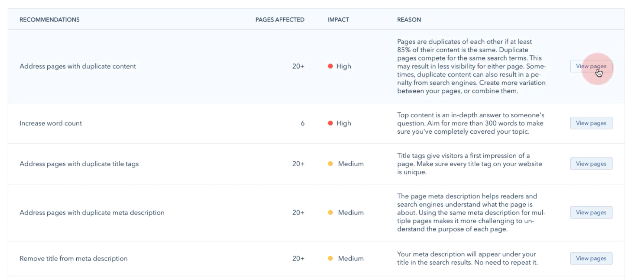
Task: Click the Impact column header
Action: (x=338, y=20)
